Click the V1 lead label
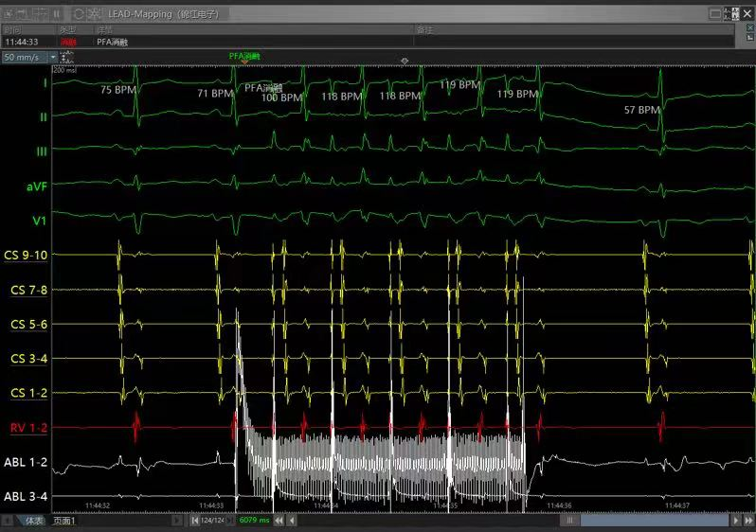Viewport: 756px width, 532px height. [38, 221]
